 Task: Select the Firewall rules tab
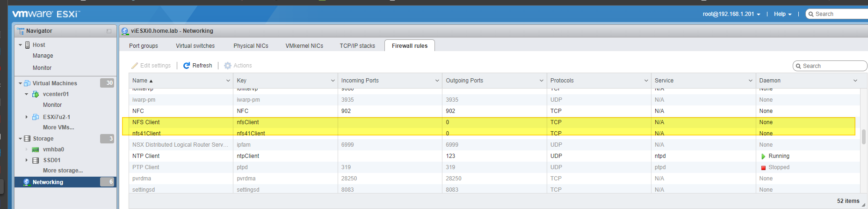410,46
